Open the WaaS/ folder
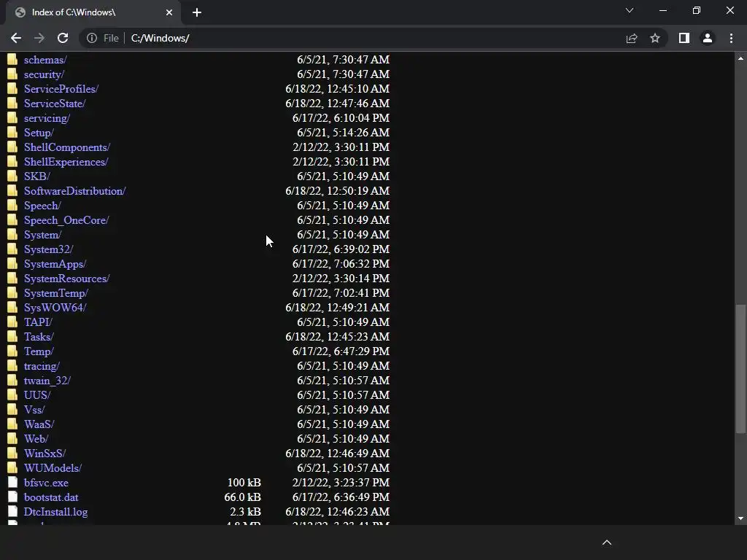This screenshot has width=747, height=560. click(x=39, y=424)
